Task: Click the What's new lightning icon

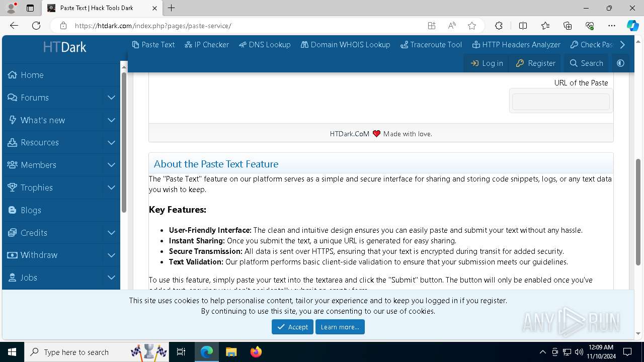Action: [12, 120]
